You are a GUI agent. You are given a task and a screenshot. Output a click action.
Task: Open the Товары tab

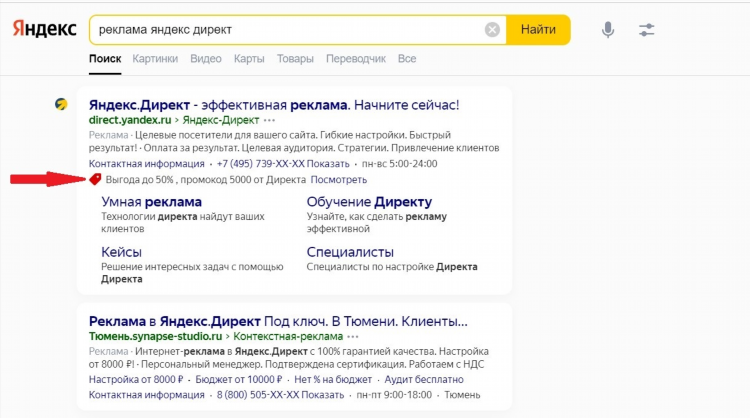click(x=295, y=59)
